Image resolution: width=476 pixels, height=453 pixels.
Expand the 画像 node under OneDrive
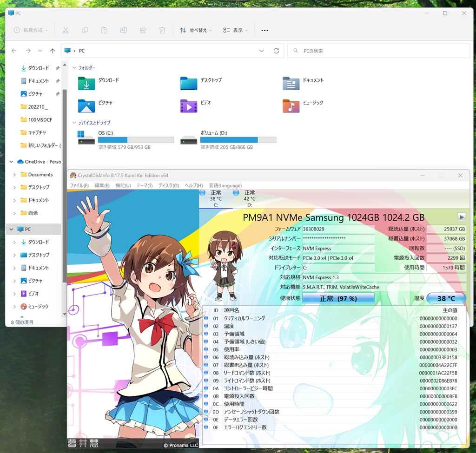point(14,213)
